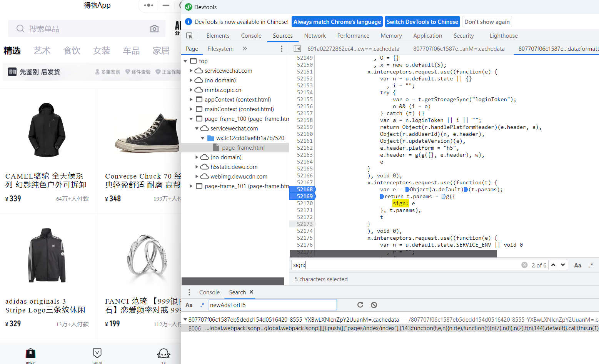Open the Network tab
This screenshot has width=599, height=364.
(315, 36)
